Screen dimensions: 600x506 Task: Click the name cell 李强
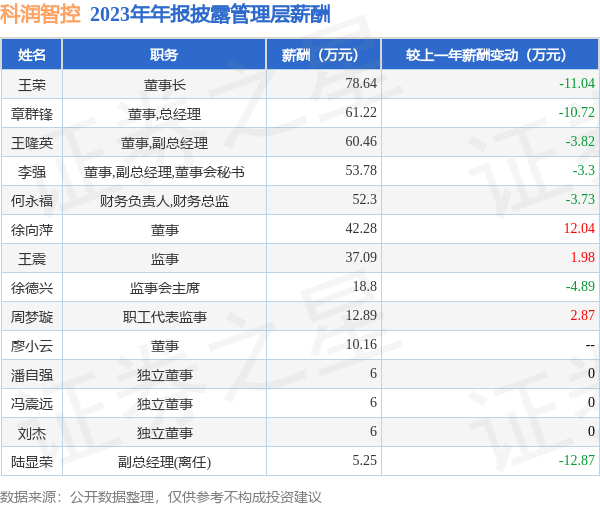32,172
